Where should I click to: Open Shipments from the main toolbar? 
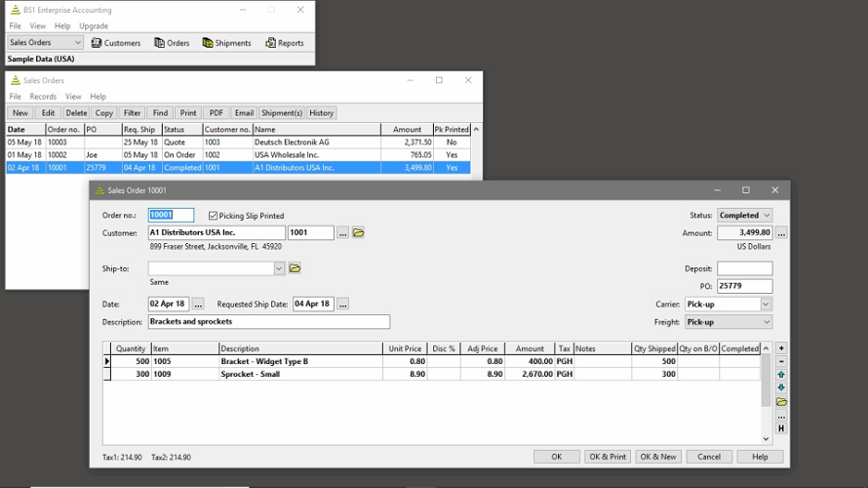coord(208,43)
